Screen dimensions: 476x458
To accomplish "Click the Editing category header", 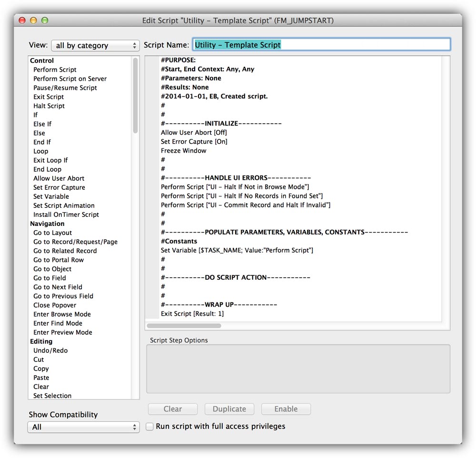I will pos(41,341).
